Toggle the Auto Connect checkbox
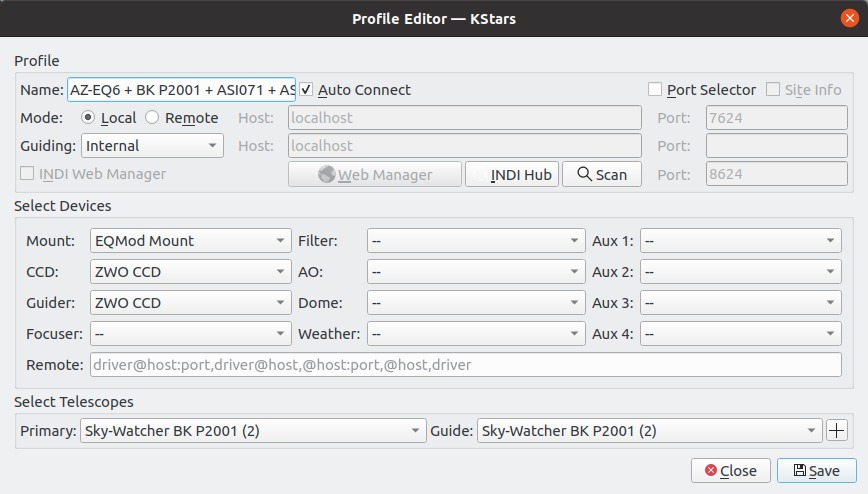This screenshot has width=868, height=494. (306, 89)
